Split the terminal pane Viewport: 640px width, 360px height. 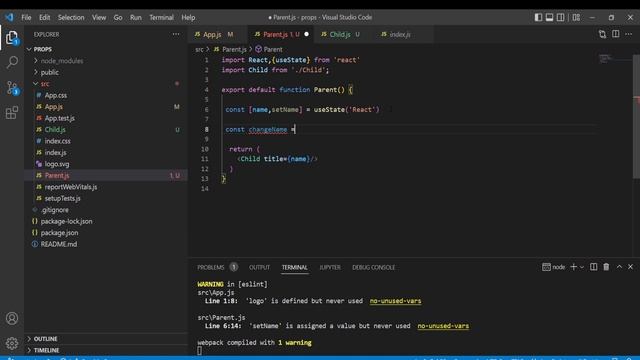(593, 267)
